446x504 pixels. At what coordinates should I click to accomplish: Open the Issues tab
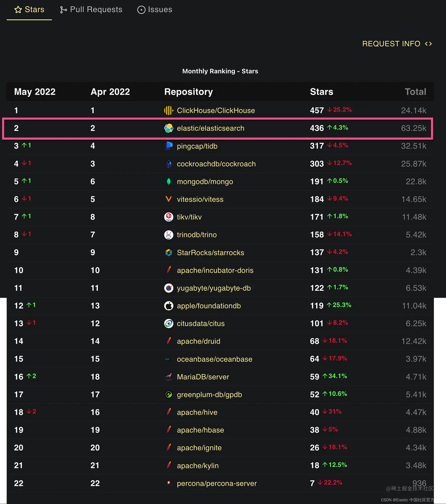(x=155, y=10)
